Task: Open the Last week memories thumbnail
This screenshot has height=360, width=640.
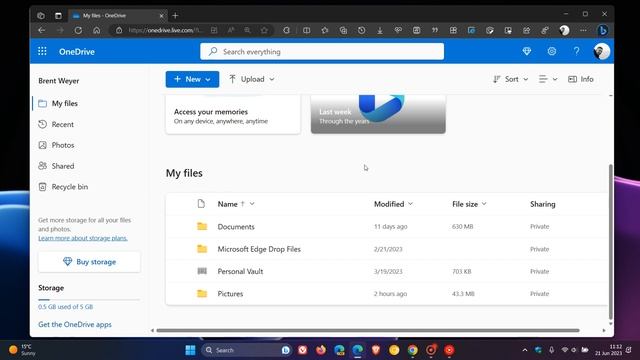Action: [x=378, y=115]
